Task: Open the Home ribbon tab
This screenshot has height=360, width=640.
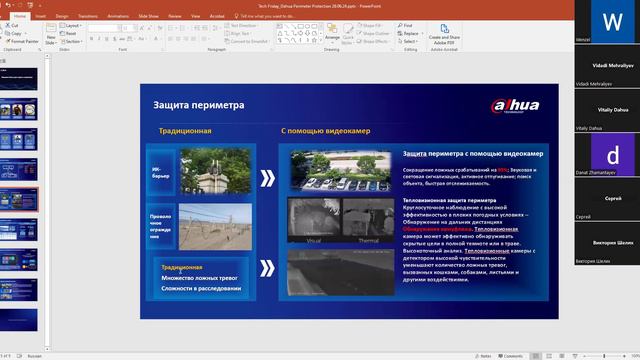Action: tap(20, 16)
